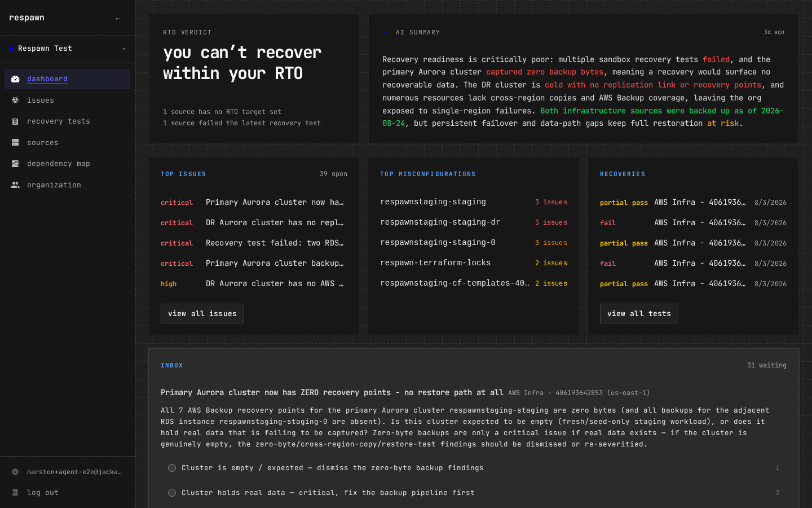Click the dashboard gauge icon in the sidebar
The height and width of the screenshot is (508, 812).
15,79
